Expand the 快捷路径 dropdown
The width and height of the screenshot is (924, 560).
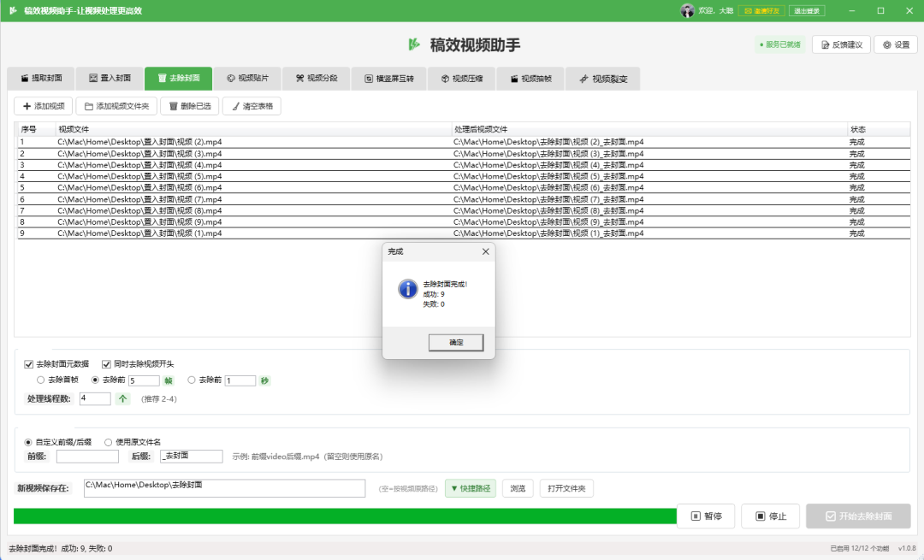[x=470, y=488]
